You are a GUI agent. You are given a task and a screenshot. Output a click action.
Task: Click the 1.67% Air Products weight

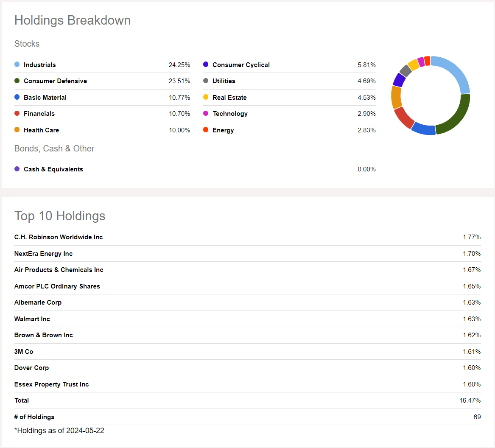(x=472, y=270)
